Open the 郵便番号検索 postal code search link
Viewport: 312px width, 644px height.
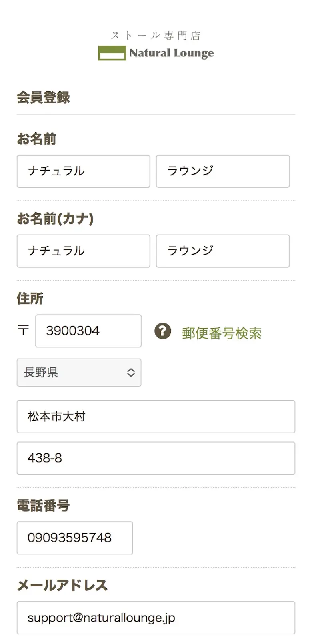222,333
